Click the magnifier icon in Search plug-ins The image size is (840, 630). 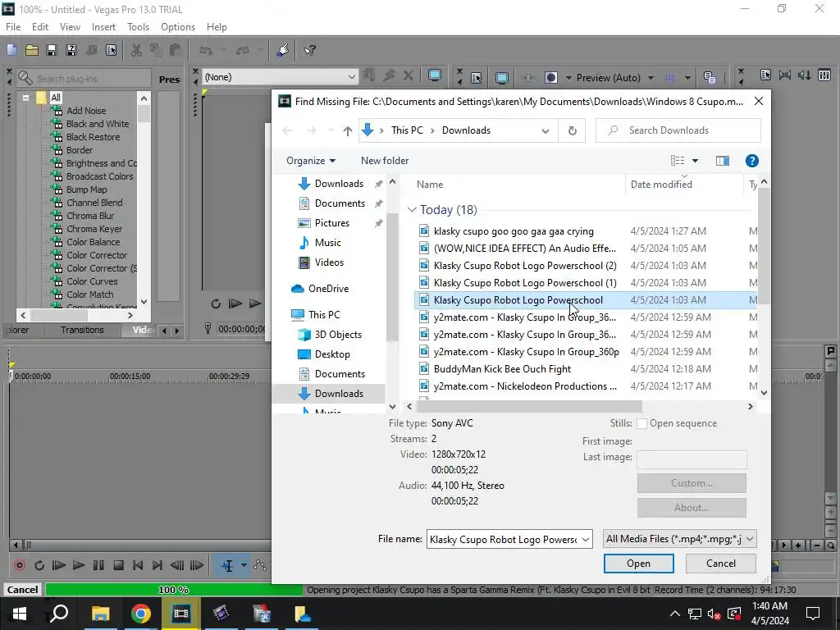pyautogui.click(x=25, y=78)
